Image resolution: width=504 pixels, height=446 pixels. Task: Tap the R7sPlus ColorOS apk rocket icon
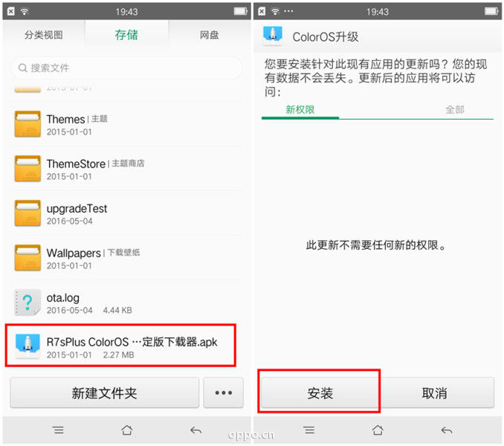[28, 347]
